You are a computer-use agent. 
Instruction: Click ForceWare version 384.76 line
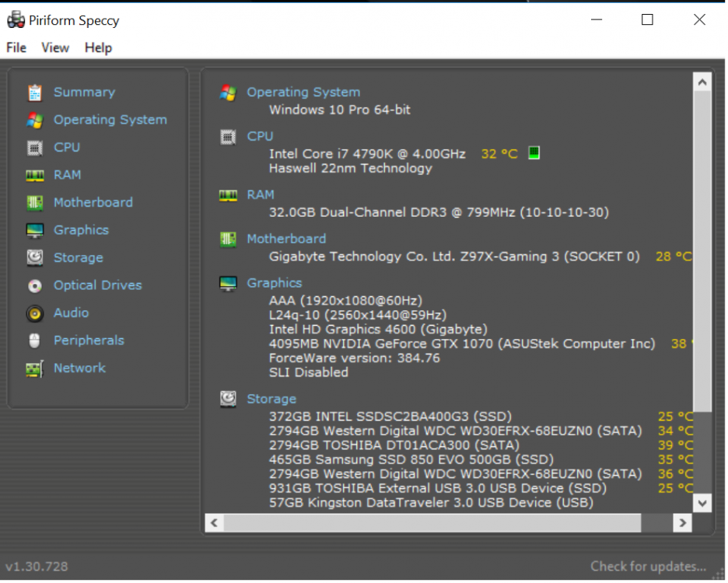[x=355, y=359]
